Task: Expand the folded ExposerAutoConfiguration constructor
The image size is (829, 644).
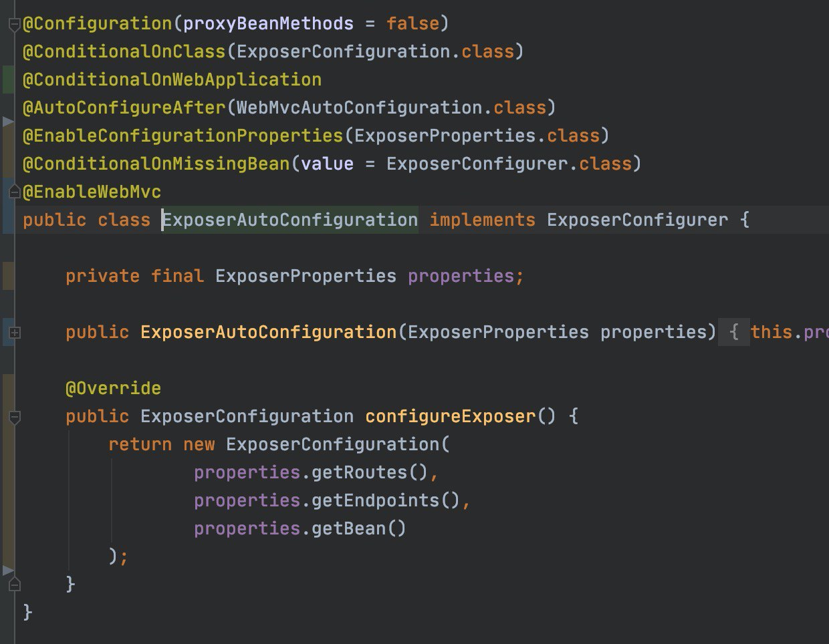Action: [x=15, y=332]
